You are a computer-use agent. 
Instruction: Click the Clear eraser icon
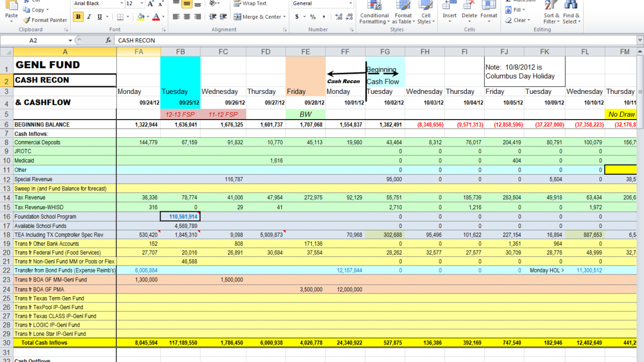[508, 20]
